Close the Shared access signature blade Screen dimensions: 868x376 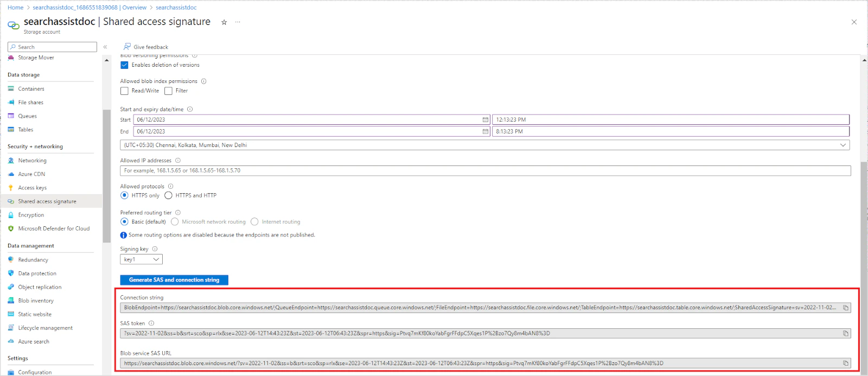pos(854,22)
